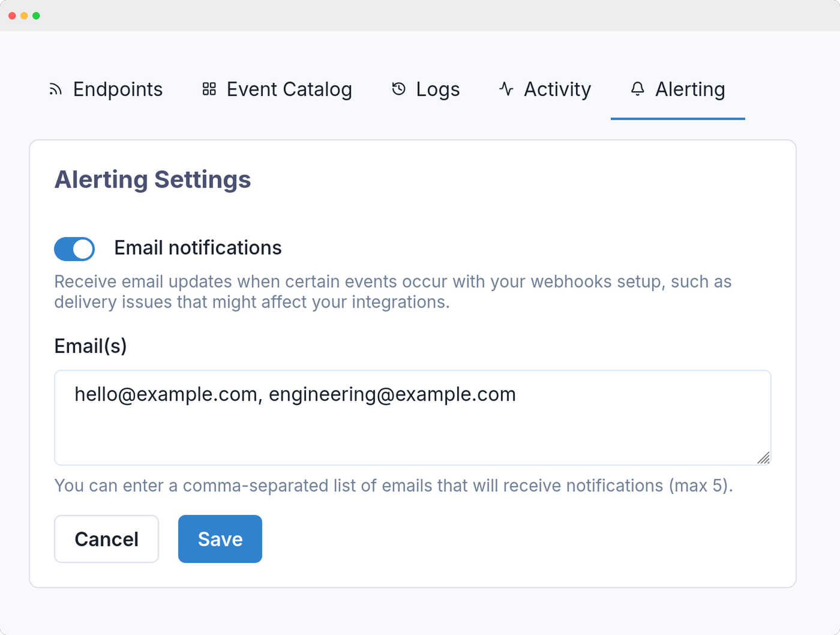Click the red traffic light dot
840x635 pixels.
click(x=11, y=14)
